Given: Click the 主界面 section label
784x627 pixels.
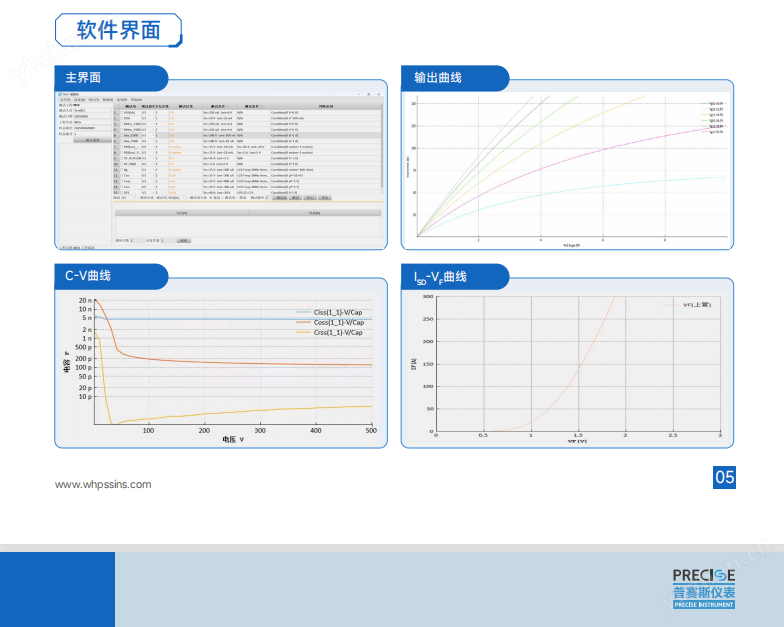Looking at the screenshot, I should tap(83, 78).
